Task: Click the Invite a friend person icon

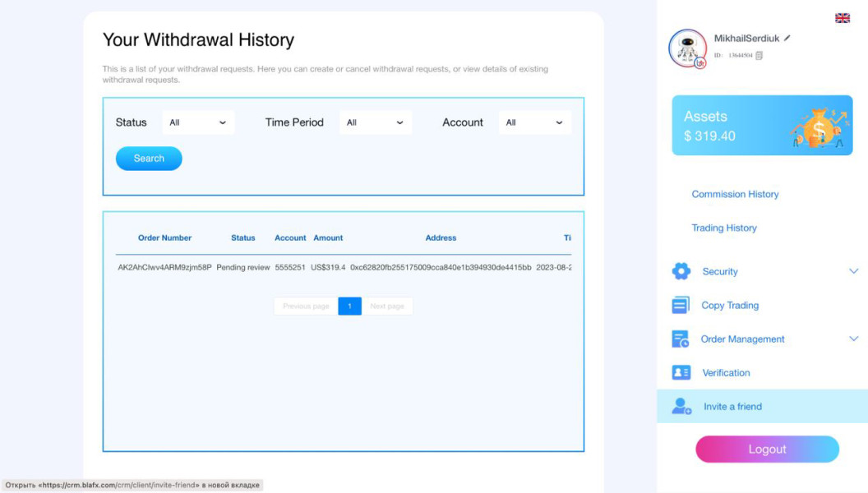Action: 681,406
